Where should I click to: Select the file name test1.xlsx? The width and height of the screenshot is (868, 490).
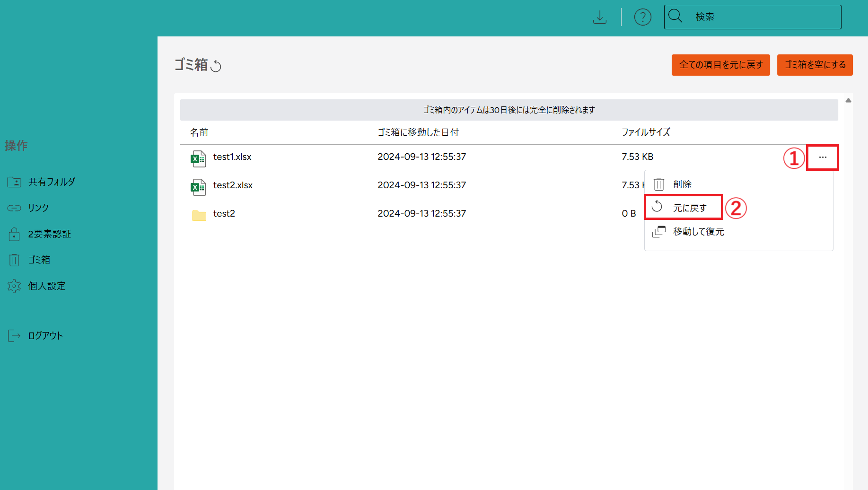coord(232,157)
